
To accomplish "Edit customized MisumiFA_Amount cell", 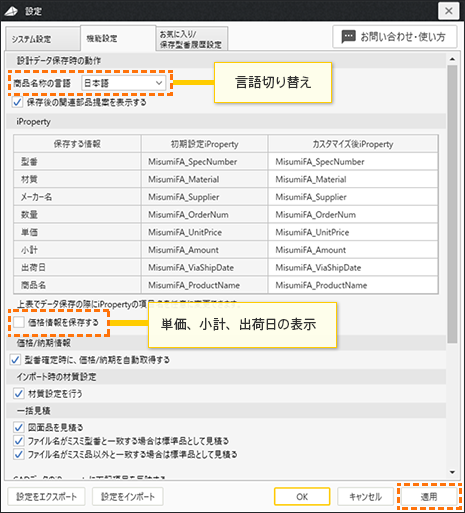I will pyautogui.click(x=353, y=250).
